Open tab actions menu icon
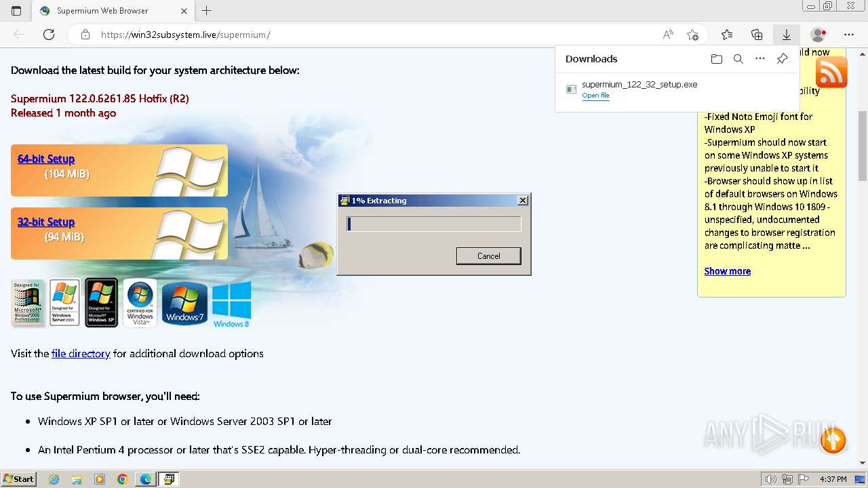The image size is (868, 488). [x=16, y=11]
